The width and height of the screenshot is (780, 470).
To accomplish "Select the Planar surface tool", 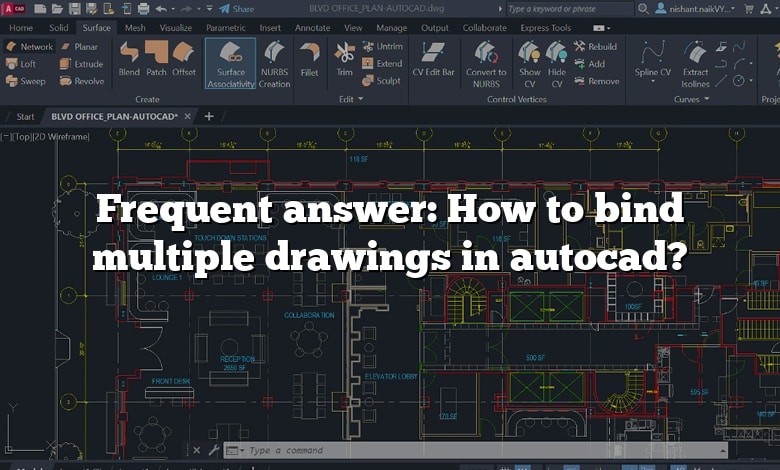I will pyautogui.click(x=80, y=47).
